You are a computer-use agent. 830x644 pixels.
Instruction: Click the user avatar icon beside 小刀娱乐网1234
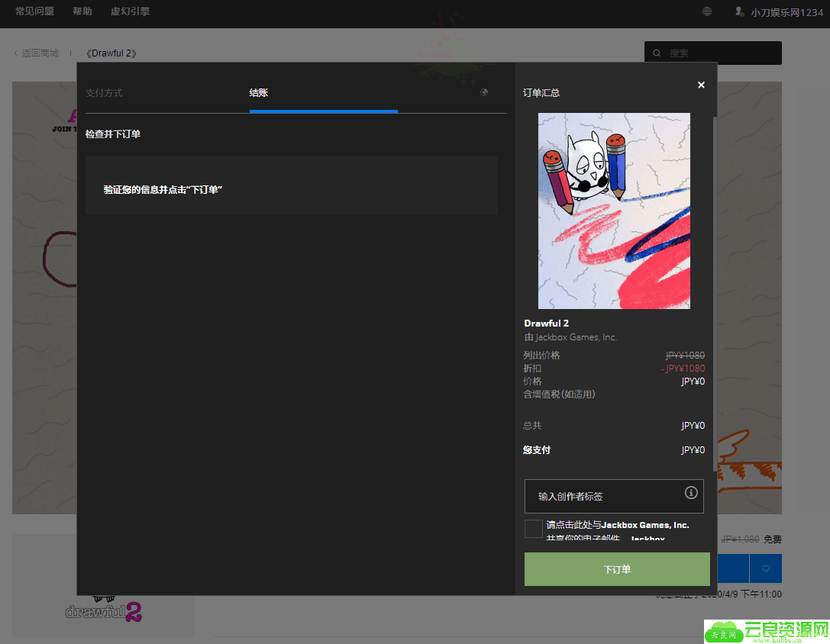click(x=739, y=11)
